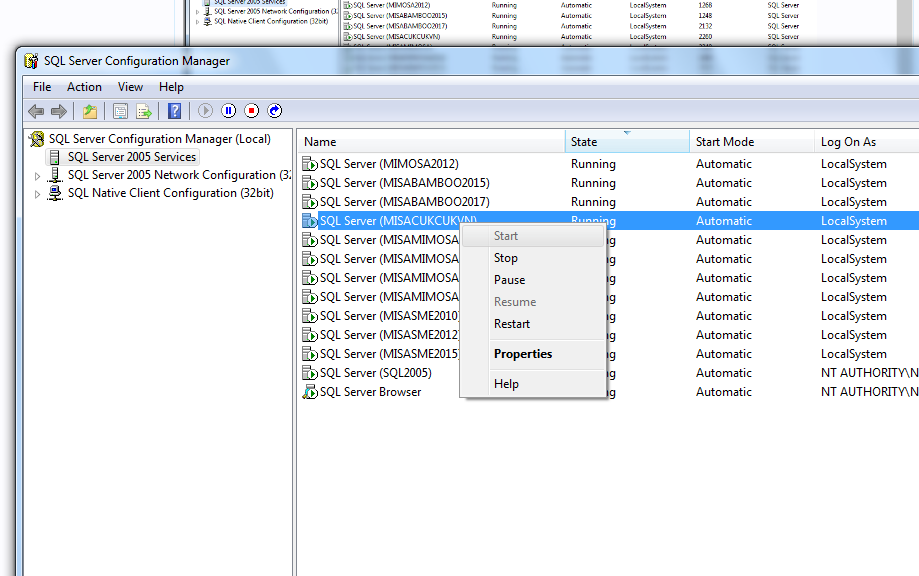Choose Help from the context menu
919x576 pixels.
tap(533, 384)
